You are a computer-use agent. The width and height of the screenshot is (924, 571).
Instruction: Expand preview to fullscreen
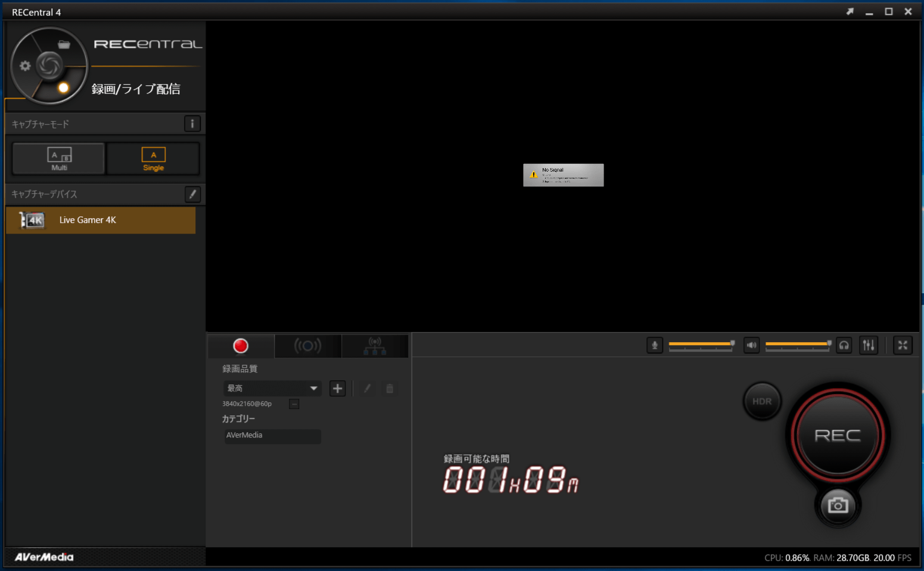[x=903, y=345]
